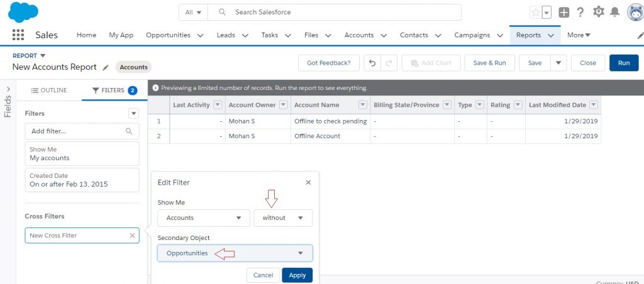Image resolution: width=644 pixels, height=284 pixels.
Task: Open the Setup gear icon
Action: pyautogui.click(x=599, y=13)
